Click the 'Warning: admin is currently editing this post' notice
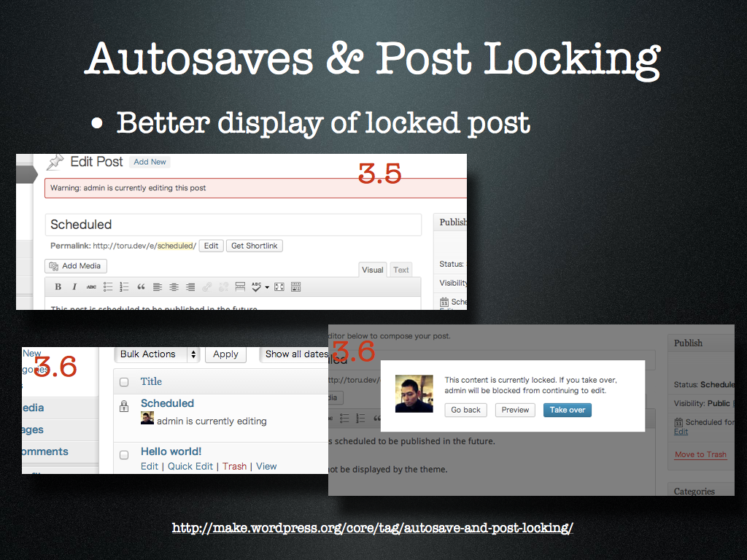The image size is (747, 560). point(256,188)
